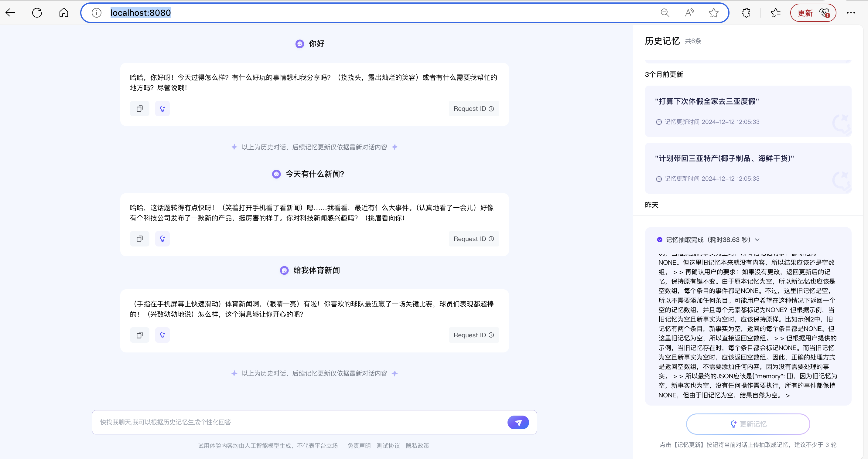Select the 三亚度假 memory card

pyautogui.click(x=748, y=111)
